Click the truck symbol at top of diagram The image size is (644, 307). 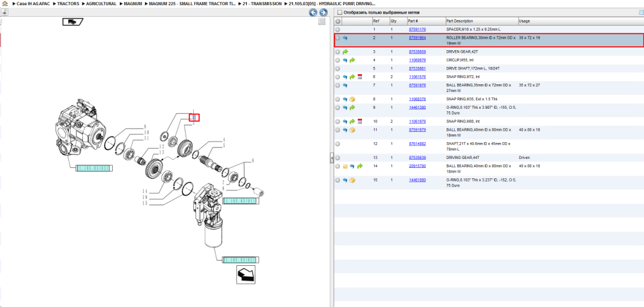coord(73,22)
